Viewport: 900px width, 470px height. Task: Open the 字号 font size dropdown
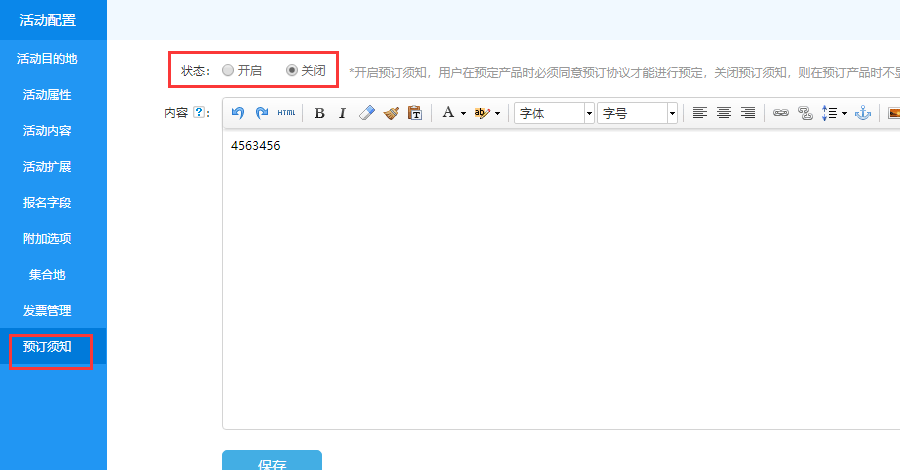point(672,113)
